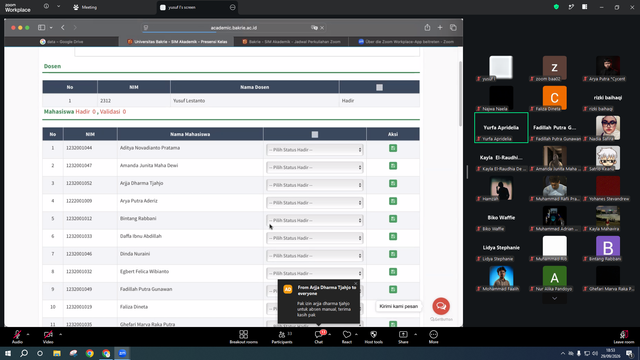640x360 pixels.
Task: Expand audio options caret beside Audio
Action: [28, 334]
